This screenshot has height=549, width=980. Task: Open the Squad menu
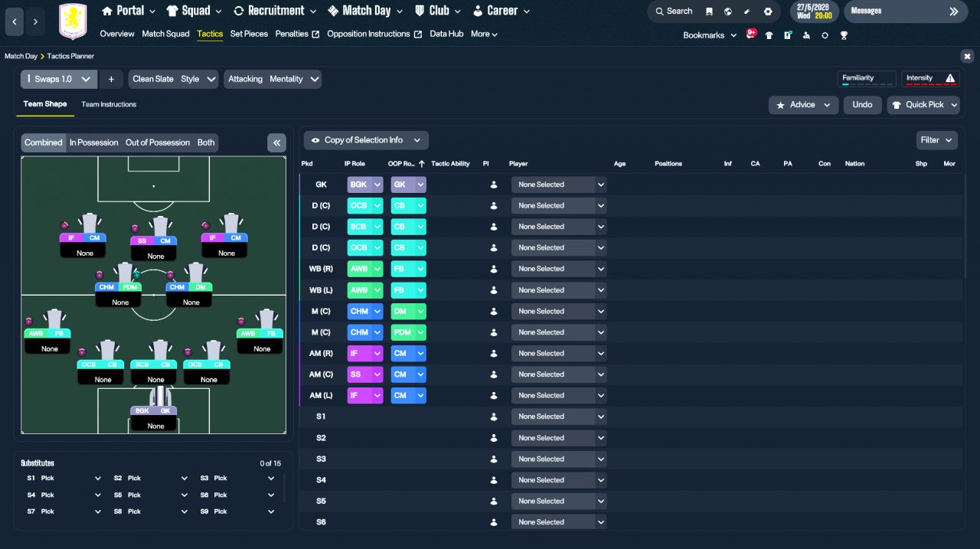pyautogui.click(x=194, y=11)
